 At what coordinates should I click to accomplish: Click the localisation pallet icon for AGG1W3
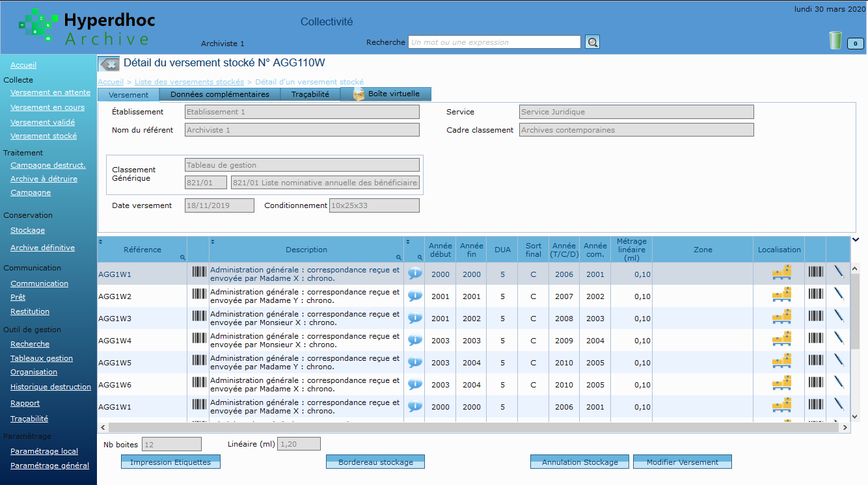781,317
